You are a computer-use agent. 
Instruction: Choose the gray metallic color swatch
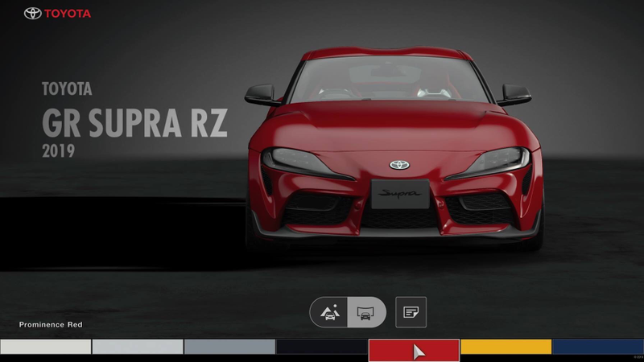[229, 347]
